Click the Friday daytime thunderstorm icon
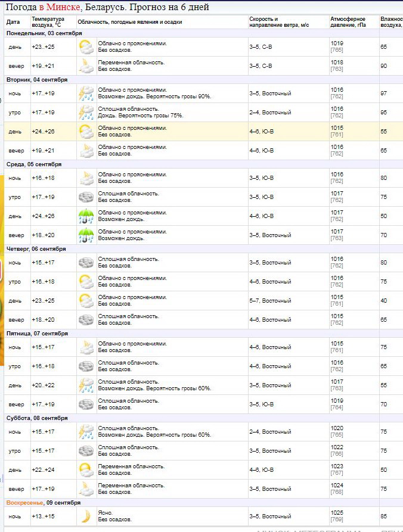The width and height of the screenshot is (403, 532). 86,385
